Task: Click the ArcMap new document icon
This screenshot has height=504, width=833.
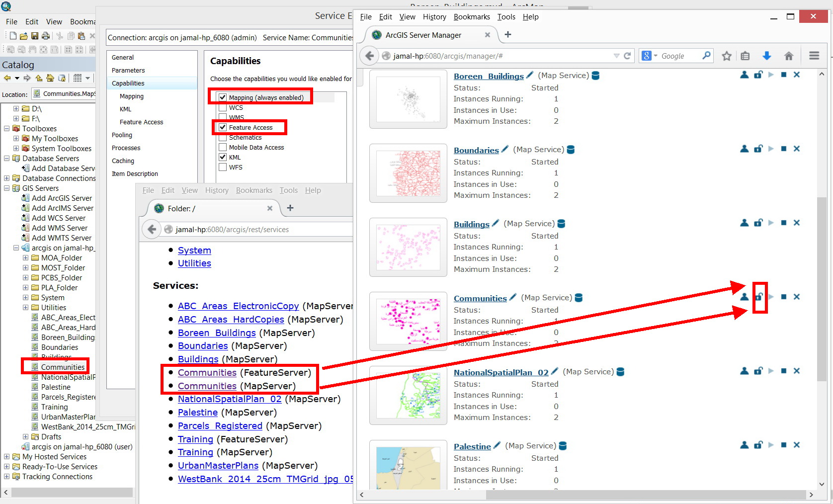Action: 13,36
